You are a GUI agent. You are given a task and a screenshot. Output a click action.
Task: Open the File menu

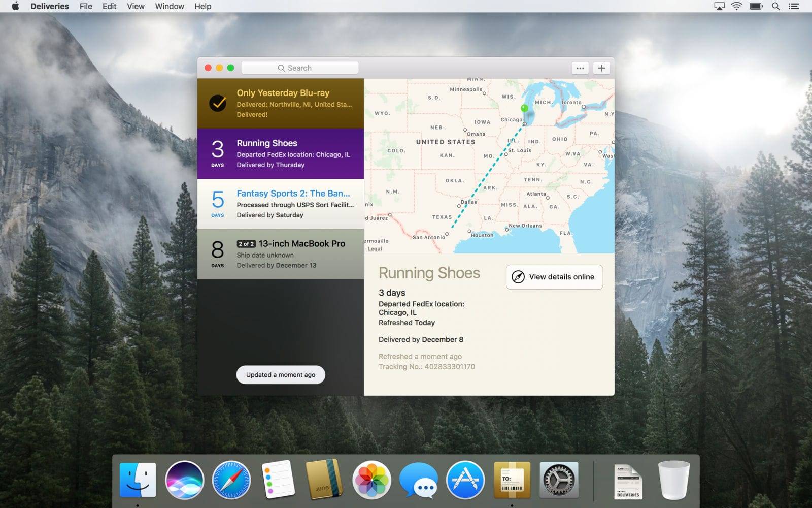coord(86,6)
